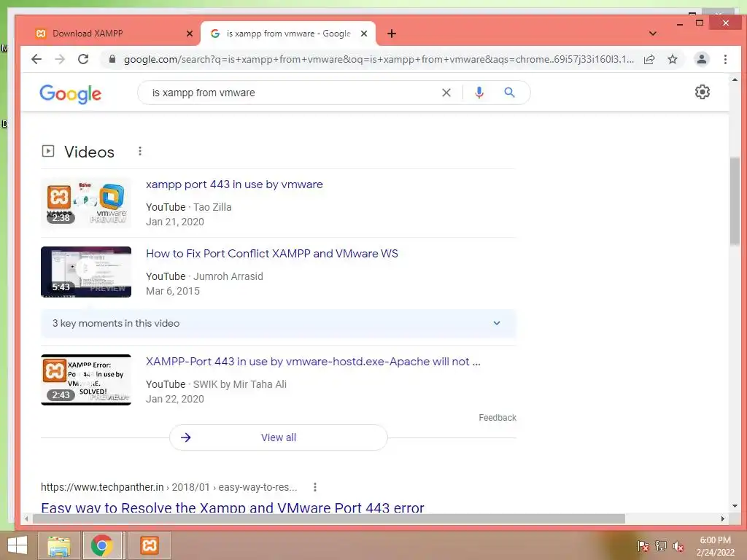Click Jan 21, 2020 date text
Image resolution: width=747 pixels, height=560 pixels.
(x=175, y=222)
